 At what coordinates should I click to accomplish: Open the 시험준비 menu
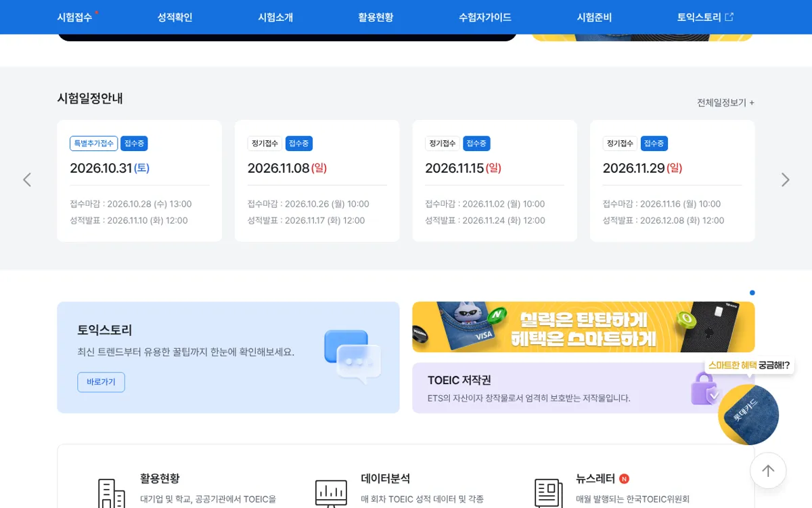pyautogui.click(x=594, y=18)
